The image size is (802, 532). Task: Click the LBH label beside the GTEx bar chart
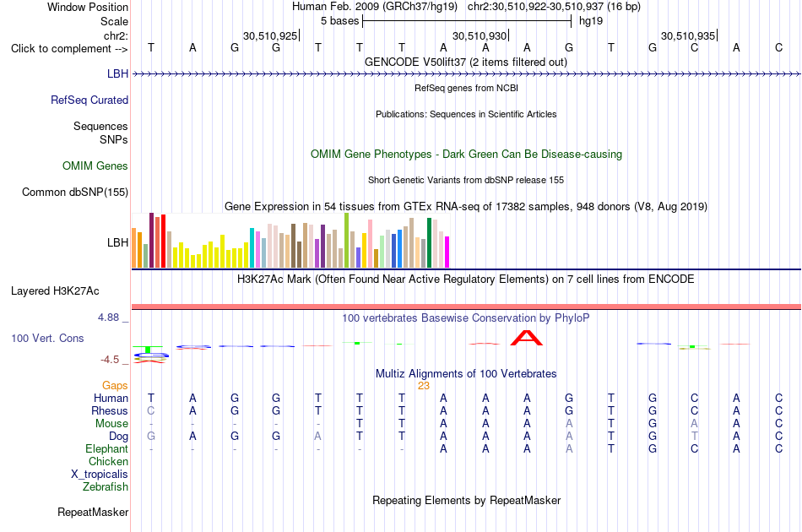coord(117,242)
